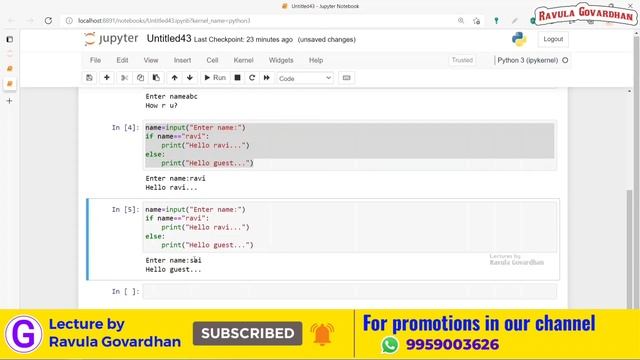Click the Trusted notebook indicator

pyautogui.click(x=462, y=60)
